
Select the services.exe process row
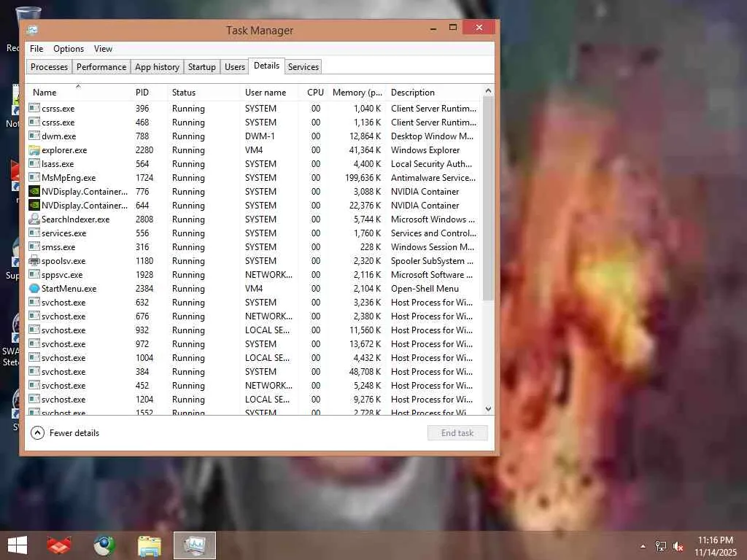click(x=255, y=233)
